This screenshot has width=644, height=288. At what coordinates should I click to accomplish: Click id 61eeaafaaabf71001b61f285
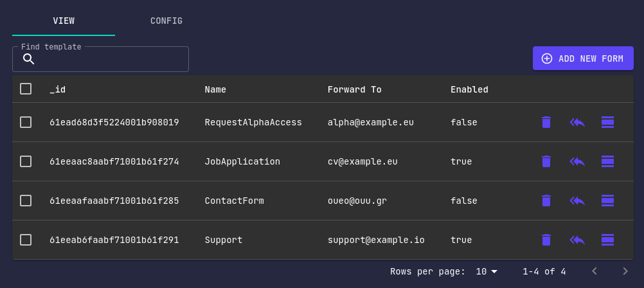(x=114, y=201)
